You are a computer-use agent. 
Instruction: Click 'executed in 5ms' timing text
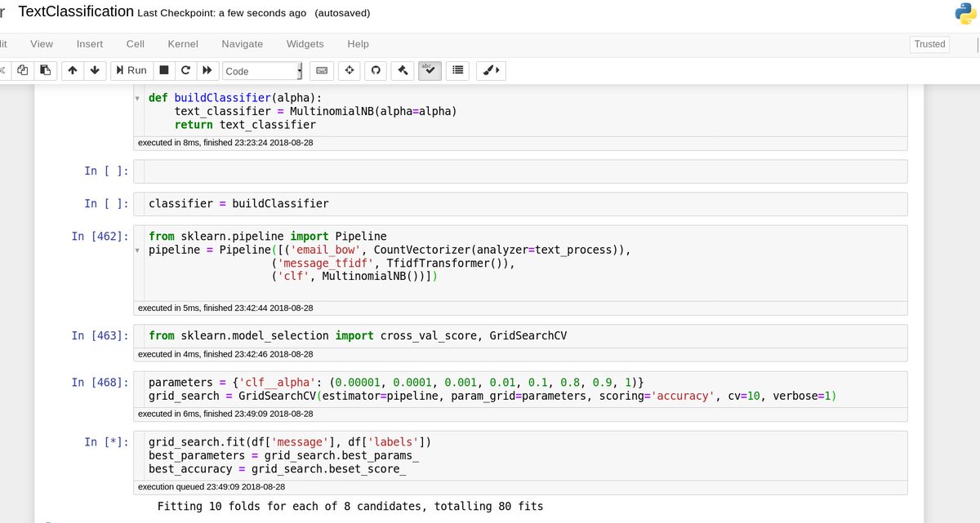[x=225, y=308]
